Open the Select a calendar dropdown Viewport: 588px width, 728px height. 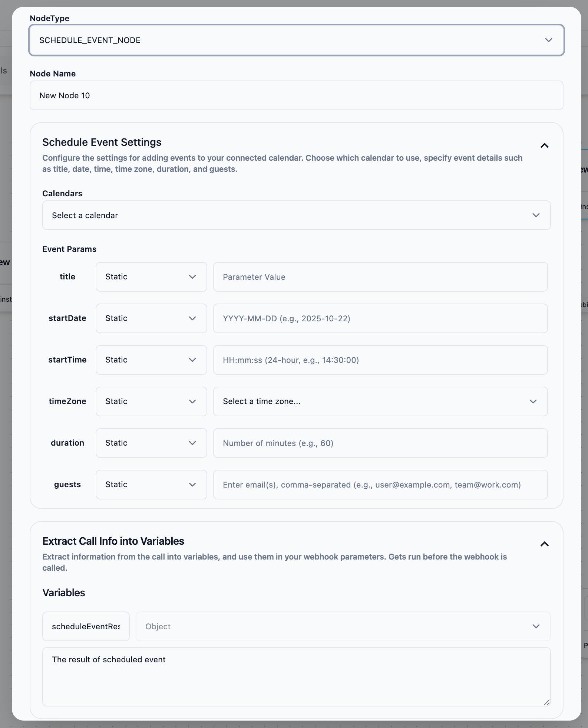tap(296, 215)
